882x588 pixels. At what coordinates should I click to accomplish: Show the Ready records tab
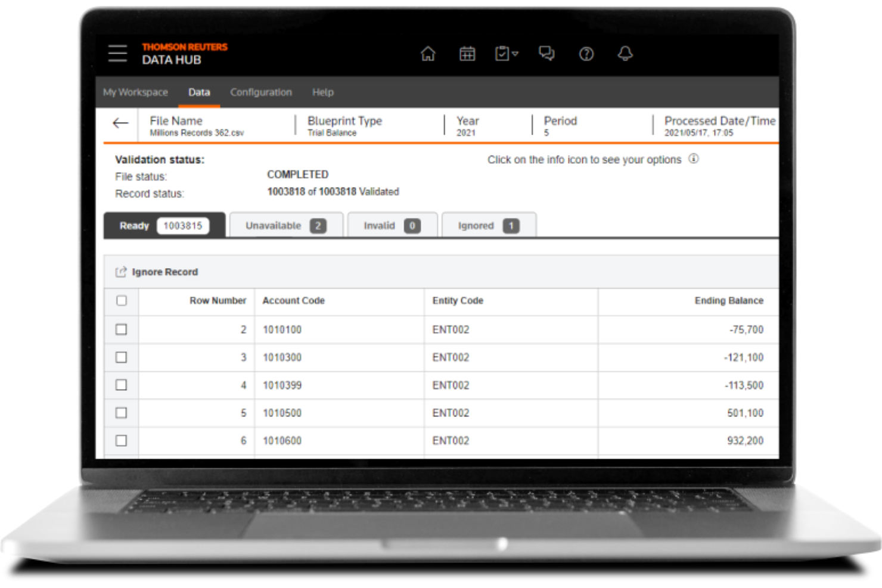[164, 225]
